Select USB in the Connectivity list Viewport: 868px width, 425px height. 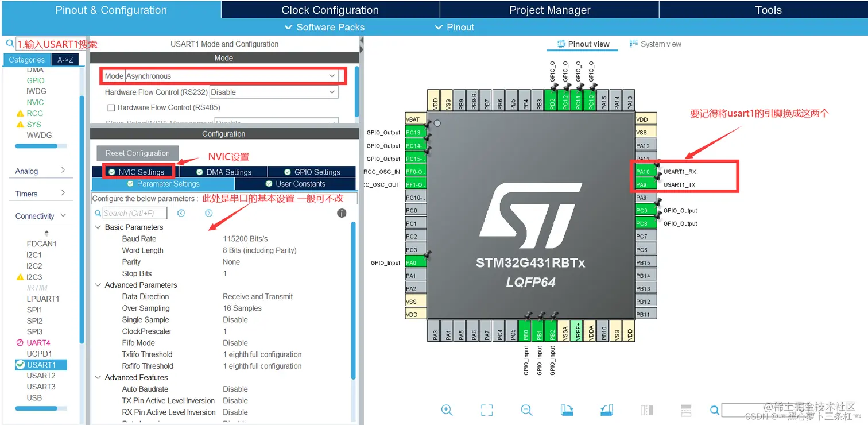(34, 397)
